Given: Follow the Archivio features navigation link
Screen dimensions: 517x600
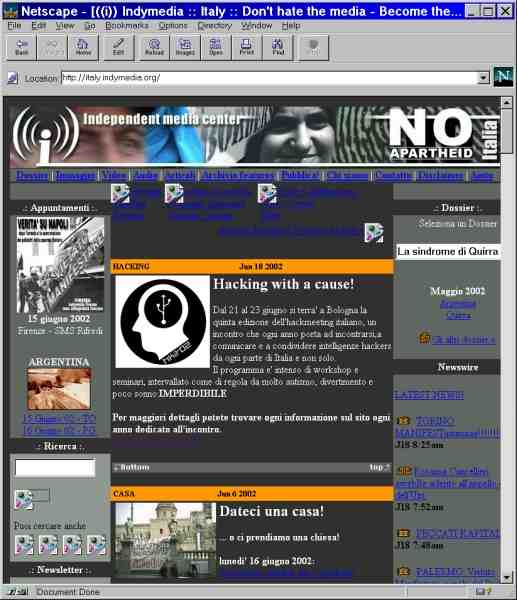Looking at the screenshot, I should (x=238, y=176).
